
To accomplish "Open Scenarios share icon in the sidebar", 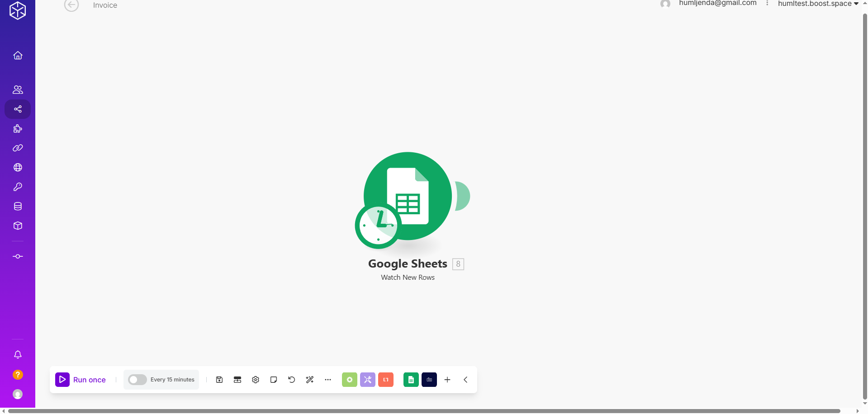I will click(x=18, y=109).
